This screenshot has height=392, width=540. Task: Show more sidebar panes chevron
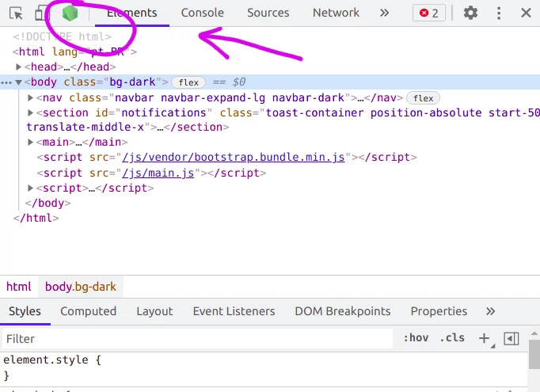point(490,311)
